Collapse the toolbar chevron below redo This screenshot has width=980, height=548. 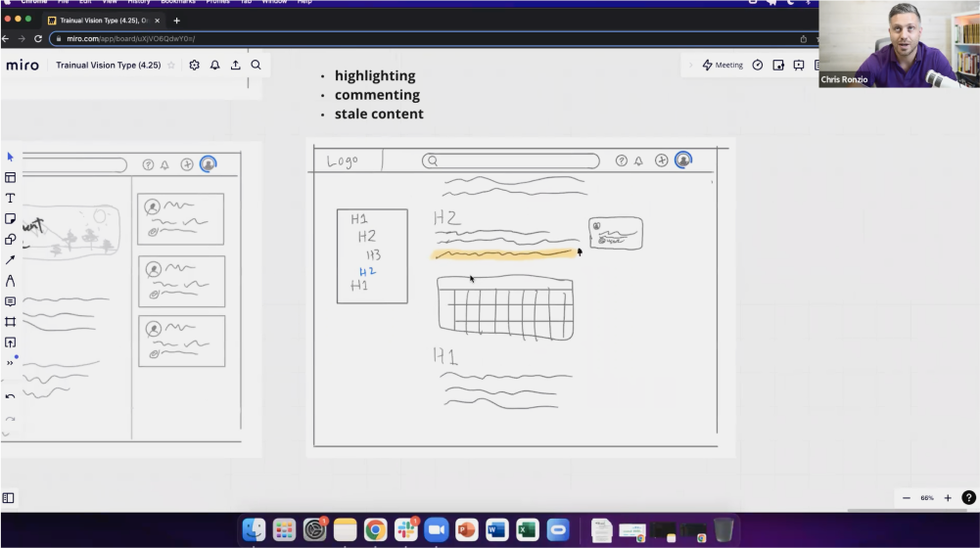[6, 434]
